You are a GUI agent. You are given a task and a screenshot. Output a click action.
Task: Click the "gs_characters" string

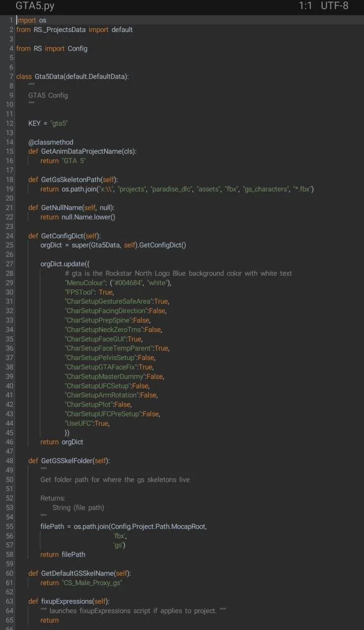(x=265, y=189)
